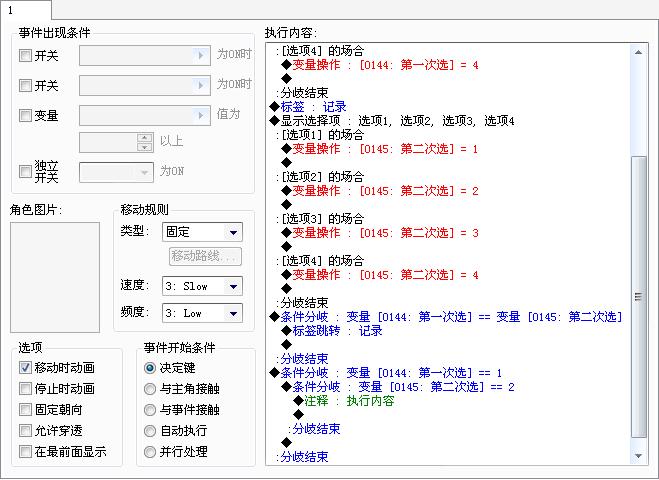Screen dimensions: 659x480
Task: Select 条件分歧 line 第一次选 == 1
Action: (x=386, y=373)
